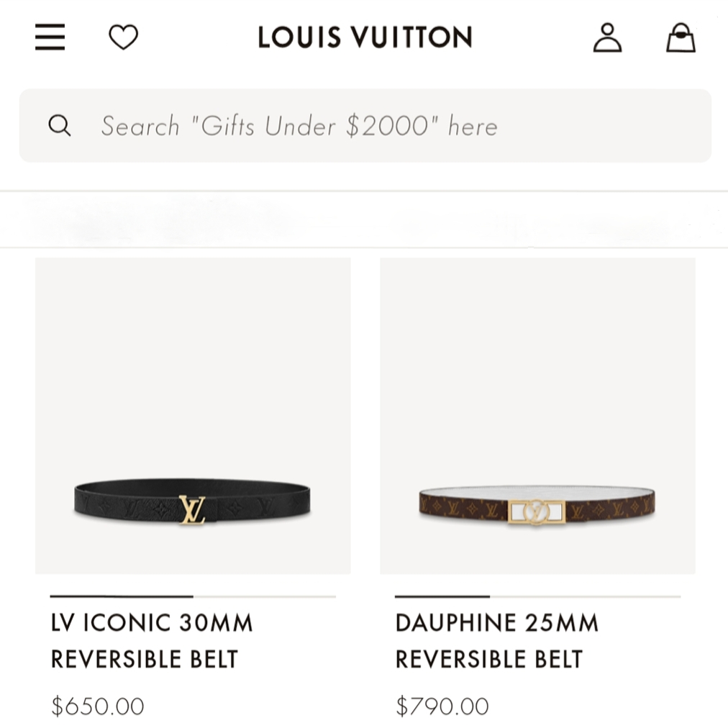Image resolution: width=728 pixels, height=728 pixels.
Task: Open the shopping bag
Action: 681,37
